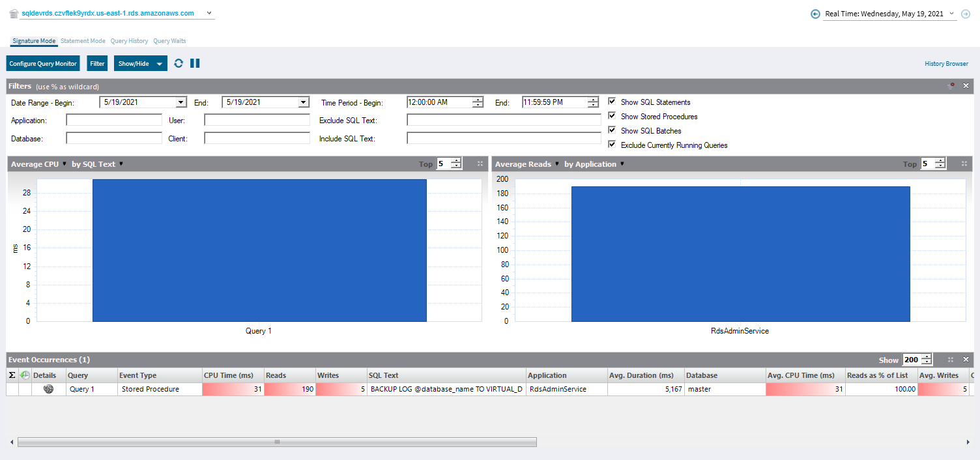Click RdsAdminService application cell
980x460 pixels.
[x=566, y=389]
